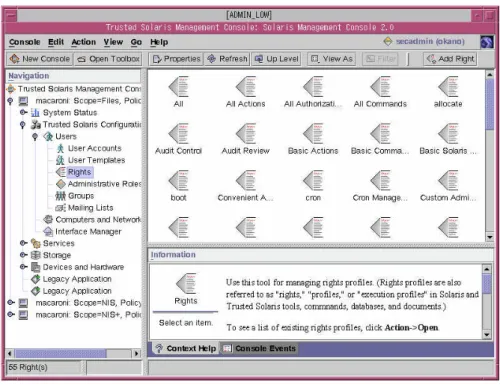Screen dimensions: 500x385
Task: Select the Cron Management rights icon
Action: pyautogui.click(x=381, y=181)
